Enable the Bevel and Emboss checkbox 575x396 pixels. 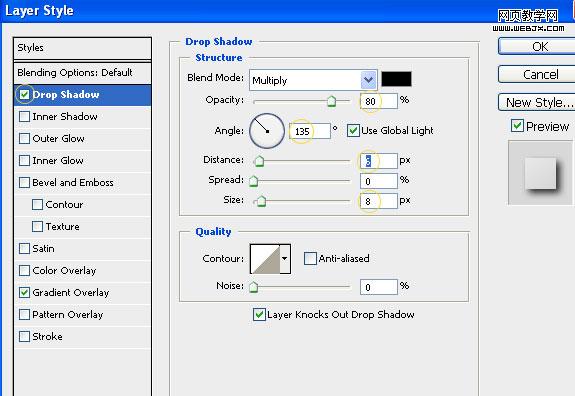[25, 183]
